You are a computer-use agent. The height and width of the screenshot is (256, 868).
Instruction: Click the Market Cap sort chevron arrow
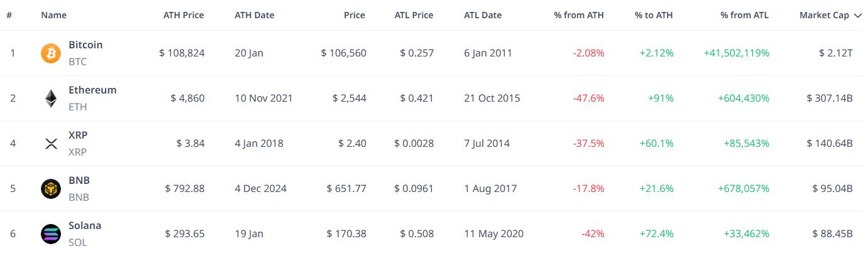(858, 16)
